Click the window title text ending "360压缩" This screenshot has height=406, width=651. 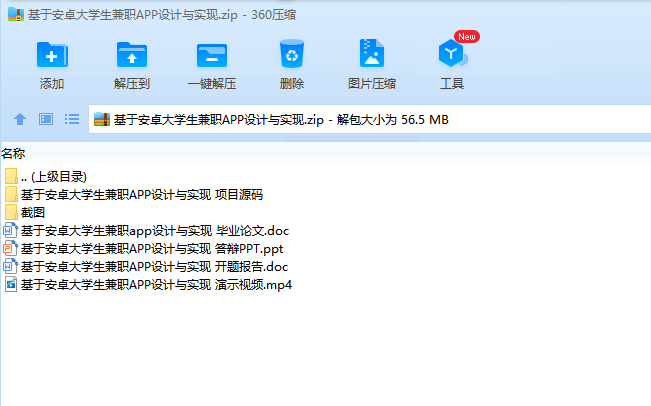(162, 15)
